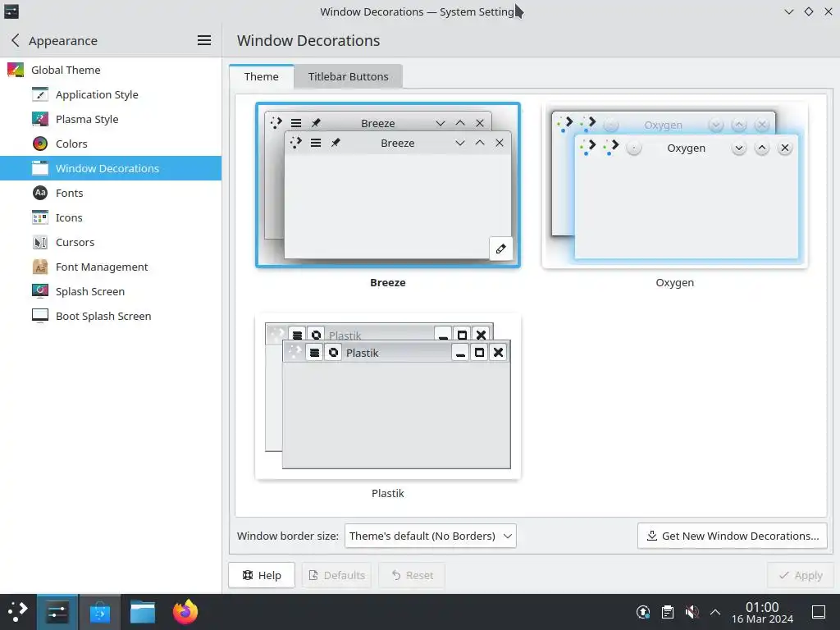Click the Oxygen theme name label
This screenshot has height=630, width=840.
tap(674, 282)
